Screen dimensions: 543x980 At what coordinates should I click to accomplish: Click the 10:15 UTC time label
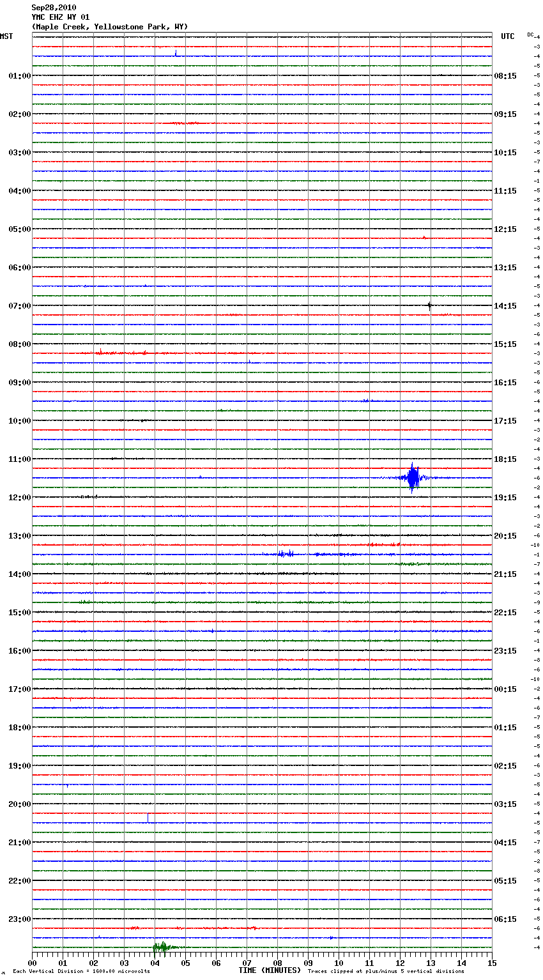505,153
